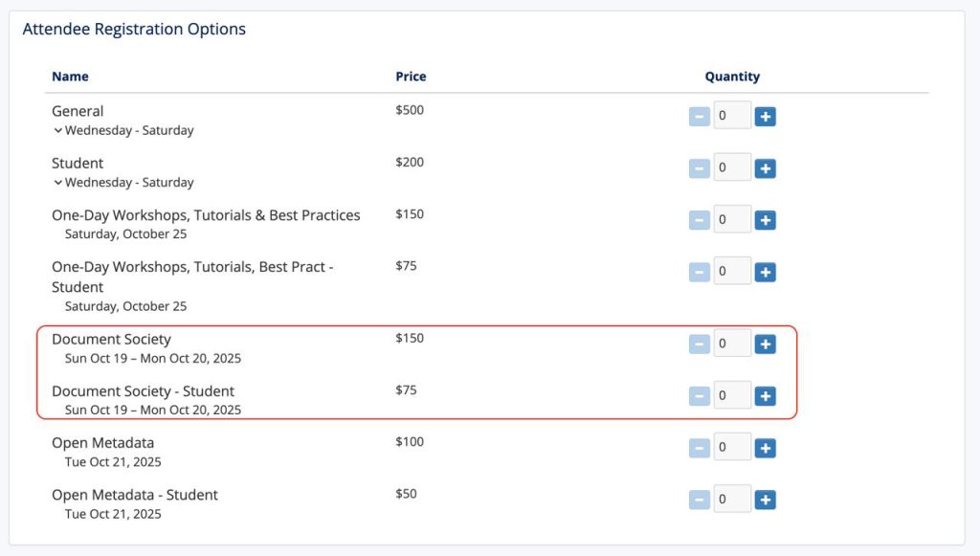Click plus for Open Metadata - Student
Screen dimensions: 980x556
765,500
